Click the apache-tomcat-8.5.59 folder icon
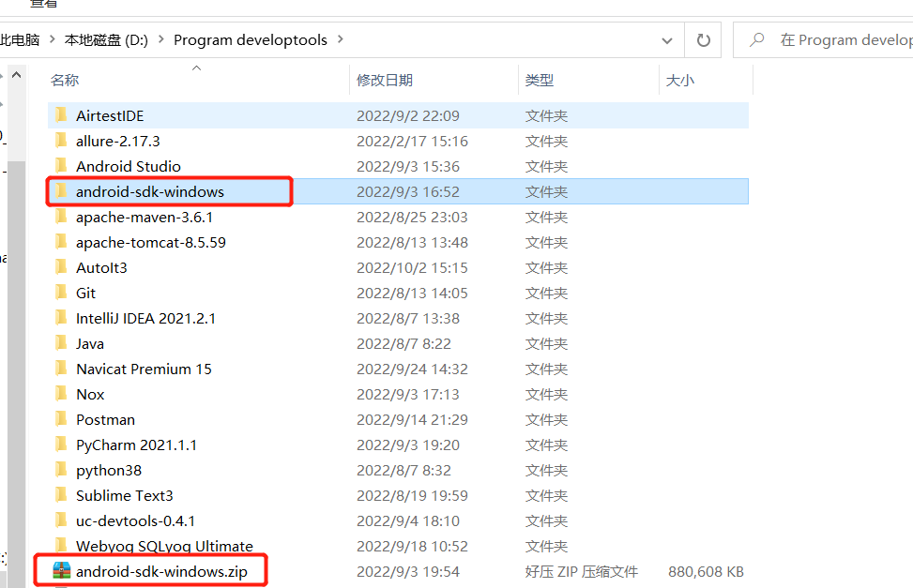Viewport: 913px width, 588px height. [x=61, y=242]
